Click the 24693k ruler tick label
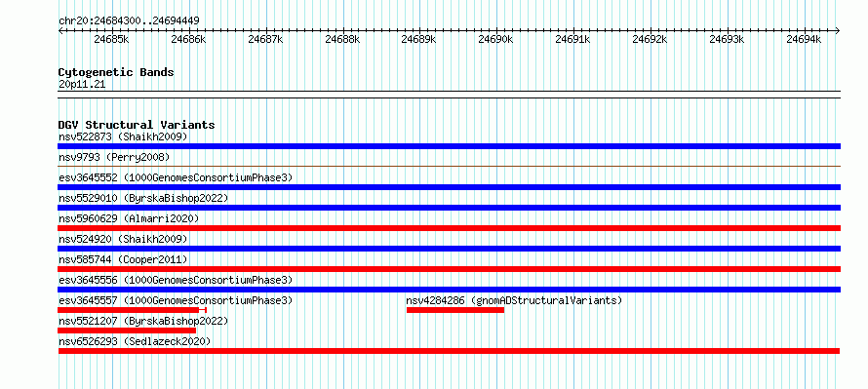The width and height of the screenshot is (868, 389). (x=727, y=39)
